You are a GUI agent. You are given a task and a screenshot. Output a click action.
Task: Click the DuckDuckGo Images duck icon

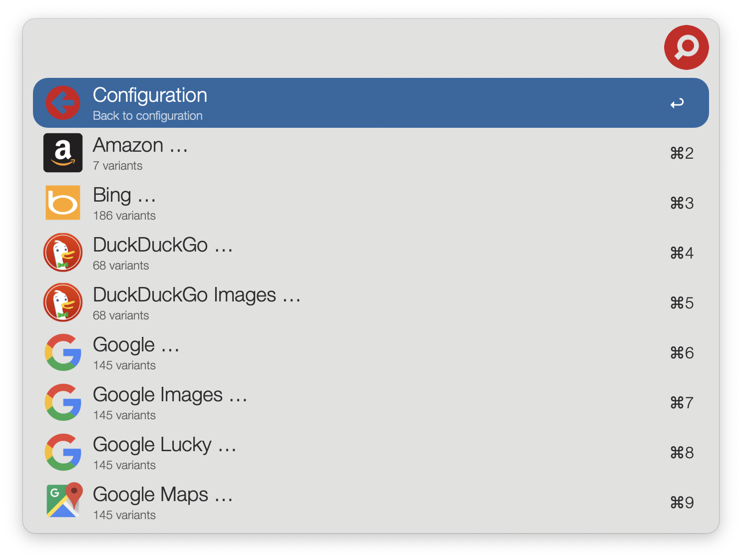tap(63, 302)
